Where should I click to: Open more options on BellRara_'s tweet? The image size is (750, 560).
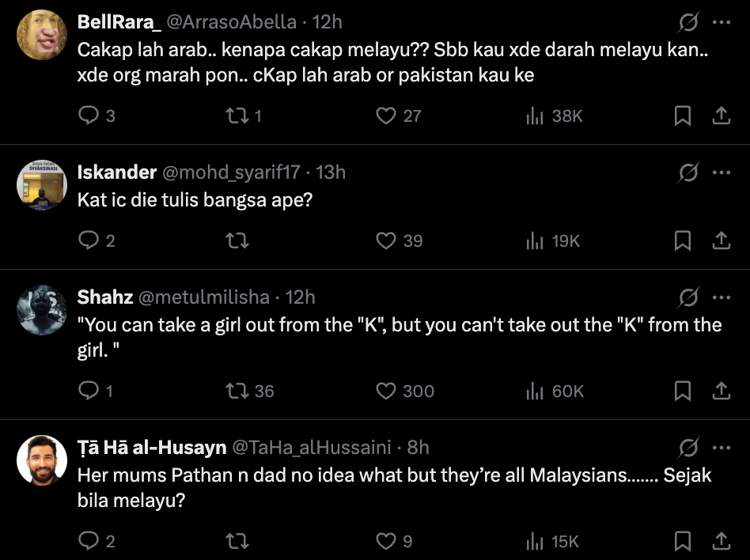(722, 22)
